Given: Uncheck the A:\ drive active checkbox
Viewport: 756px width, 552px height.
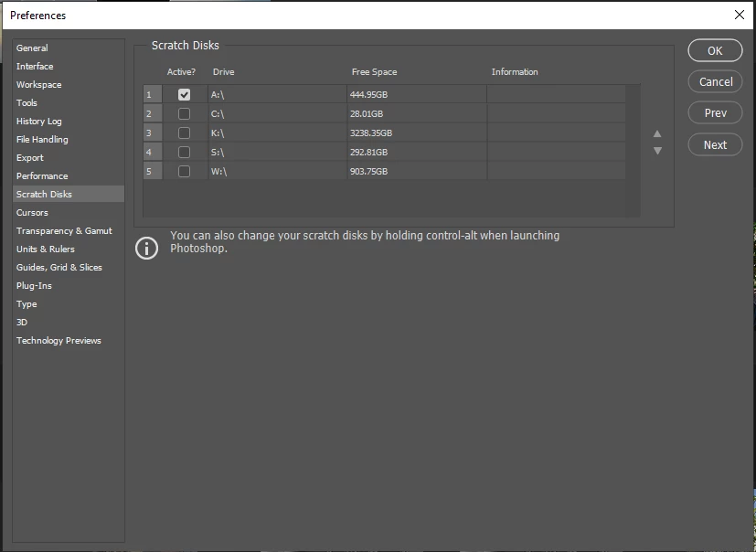Looking at the screenshot, I should [184, 94].
